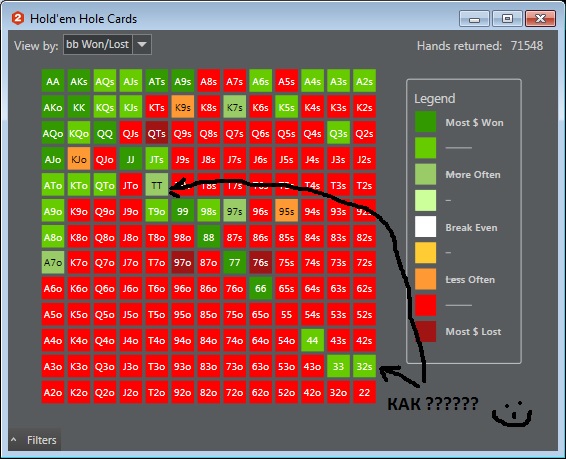Maximize the Hold'em Hole Cards window
This screenshot has height=459, width=566.
pyautogui.click(x=507, y=19)
